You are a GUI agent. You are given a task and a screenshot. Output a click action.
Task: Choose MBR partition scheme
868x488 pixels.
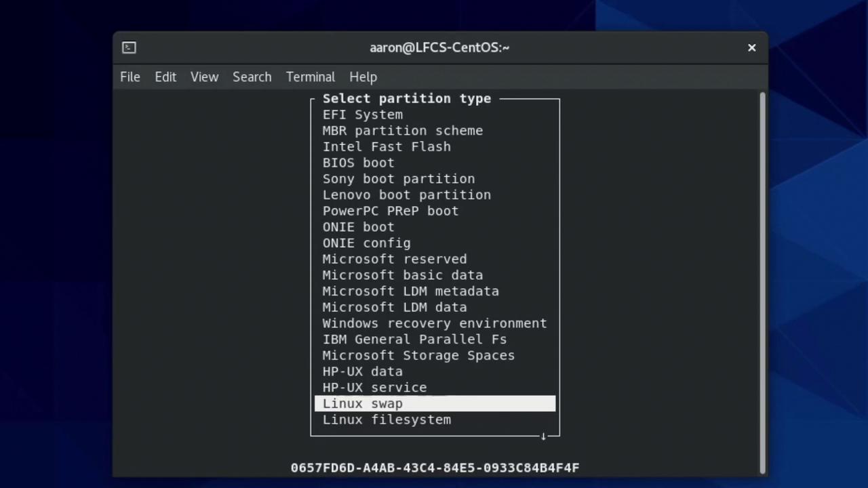pos(403,131)
